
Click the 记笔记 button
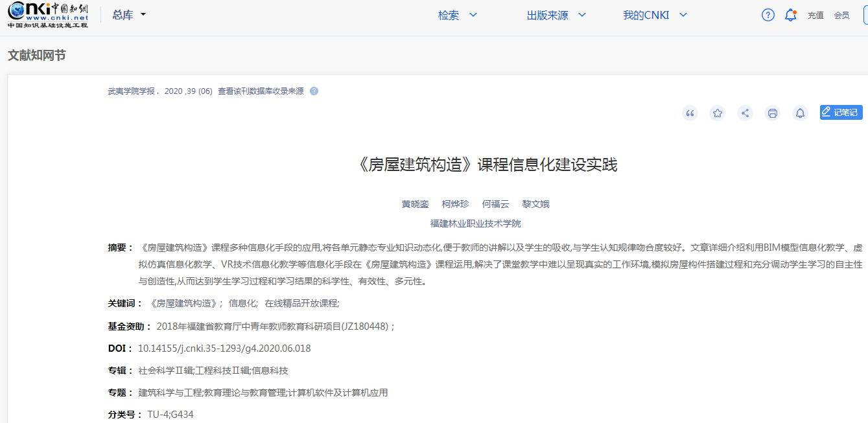click(841, 113)
